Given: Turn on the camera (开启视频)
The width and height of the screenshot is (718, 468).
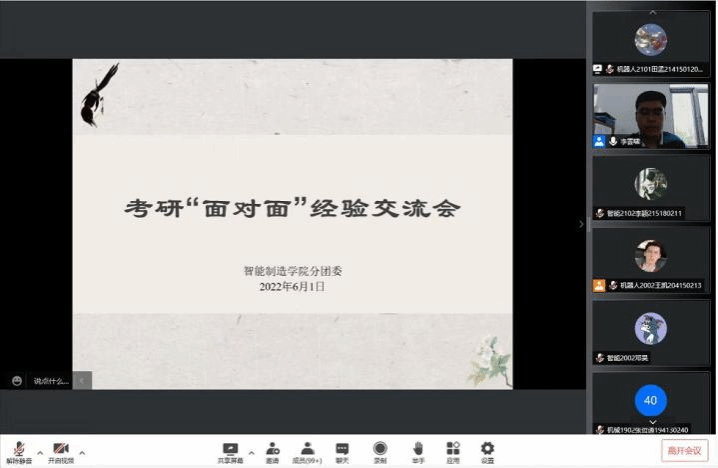Looking at the screenshot, I should point(61,450).
